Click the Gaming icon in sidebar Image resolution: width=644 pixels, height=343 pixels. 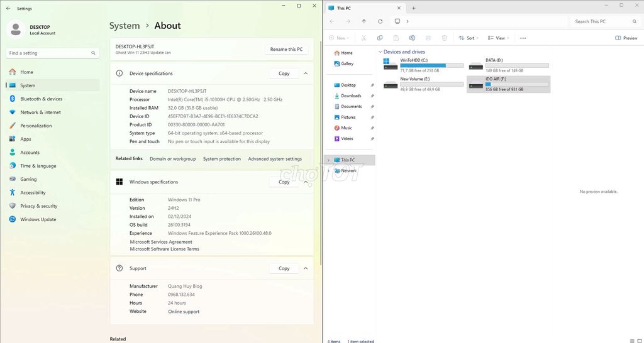[x=13, y=179]
